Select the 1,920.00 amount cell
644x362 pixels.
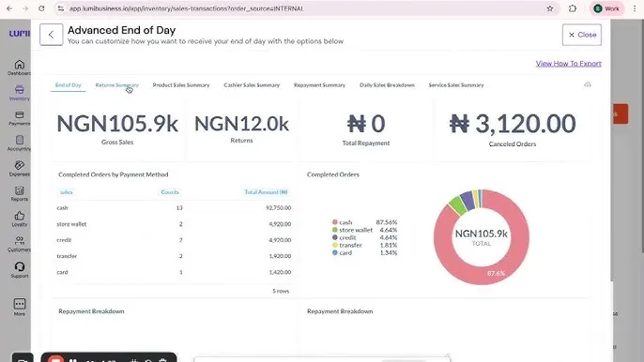coord(280,256)
